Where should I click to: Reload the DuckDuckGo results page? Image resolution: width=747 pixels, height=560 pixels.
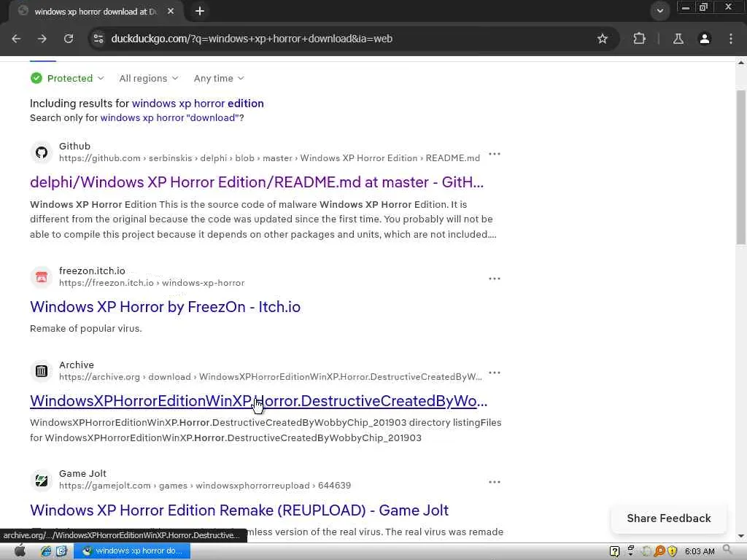click(x=69, y=39)
